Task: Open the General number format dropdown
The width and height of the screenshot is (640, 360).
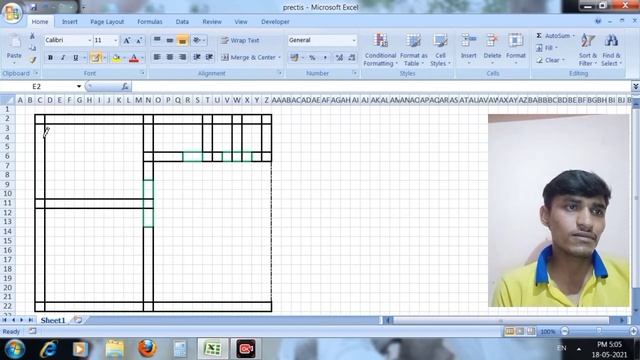Action: coord(353,40)
